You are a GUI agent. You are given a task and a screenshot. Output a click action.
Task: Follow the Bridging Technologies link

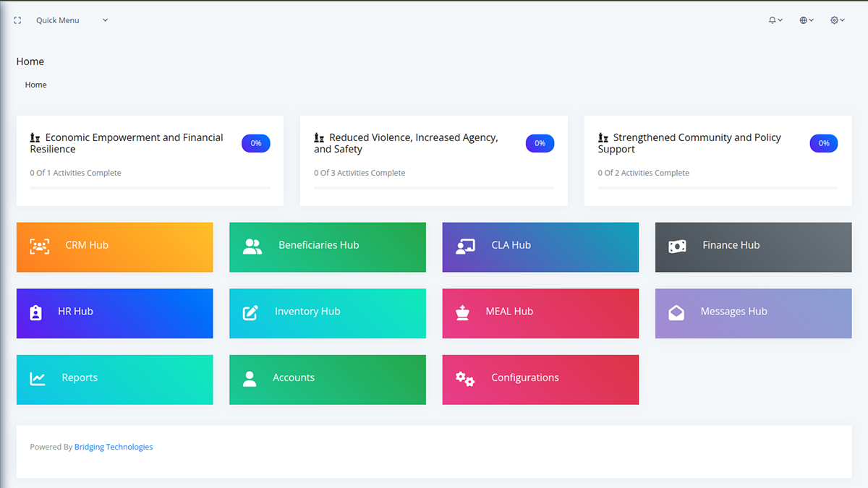(114, 447)
